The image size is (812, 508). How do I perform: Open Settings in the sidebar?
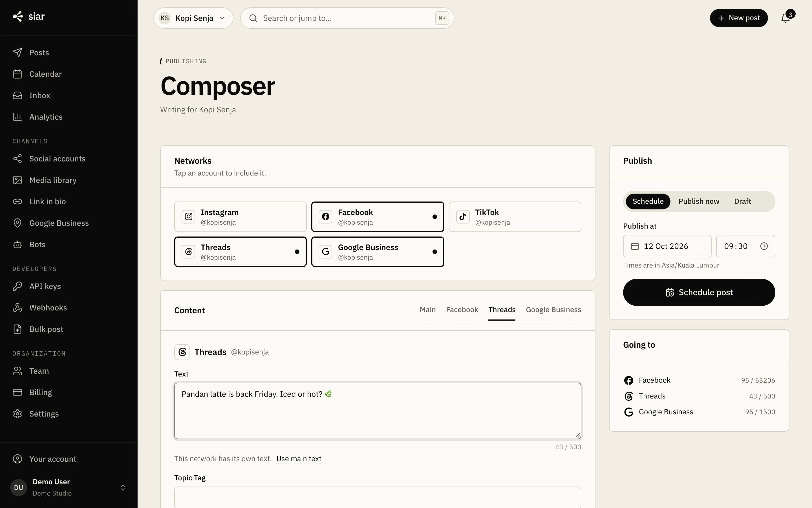tap(69, 414)
